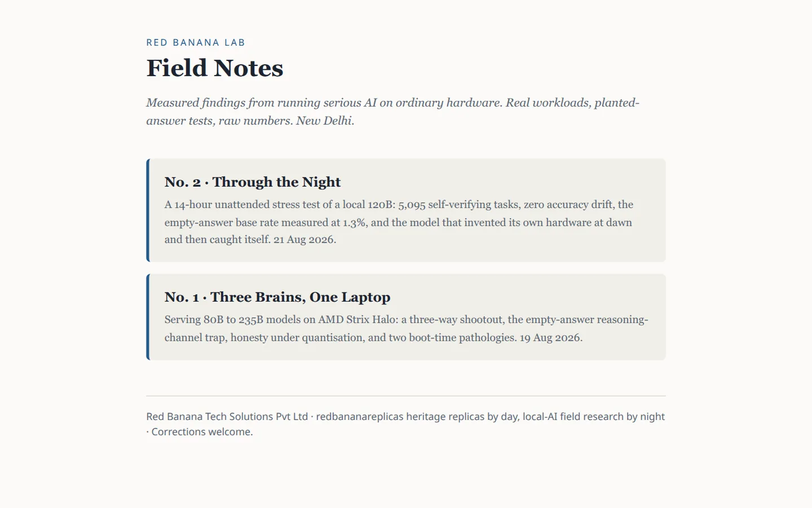The image size is (812, 508).
Task: Click the 'Red Banana Tech Solutions Pvt Ltd' footer text
Action: [227, 417]
